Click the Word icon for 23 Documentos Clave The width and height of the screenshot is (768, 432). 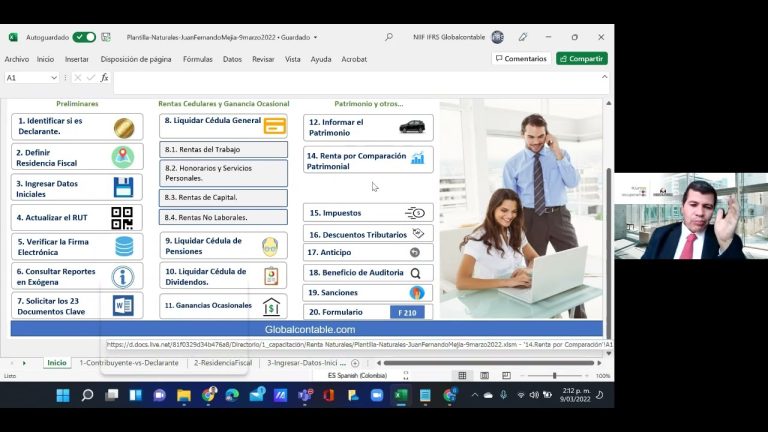point(123,306)
